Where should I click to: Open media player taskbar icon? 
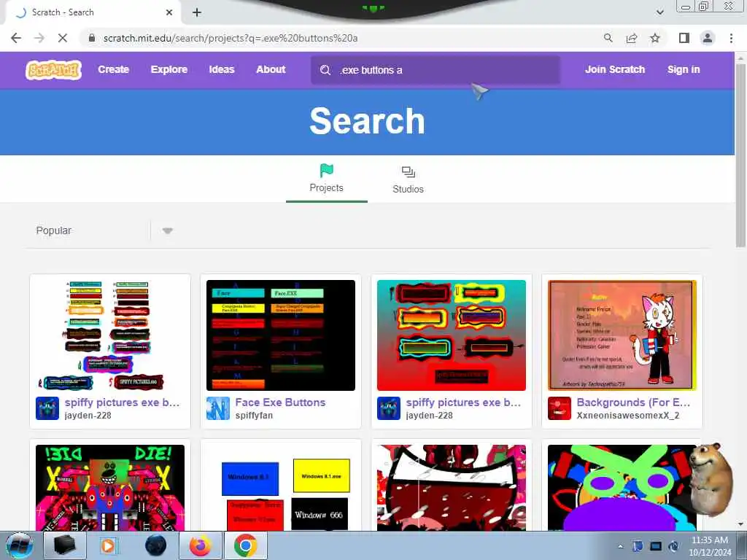(x=108, y=545)
